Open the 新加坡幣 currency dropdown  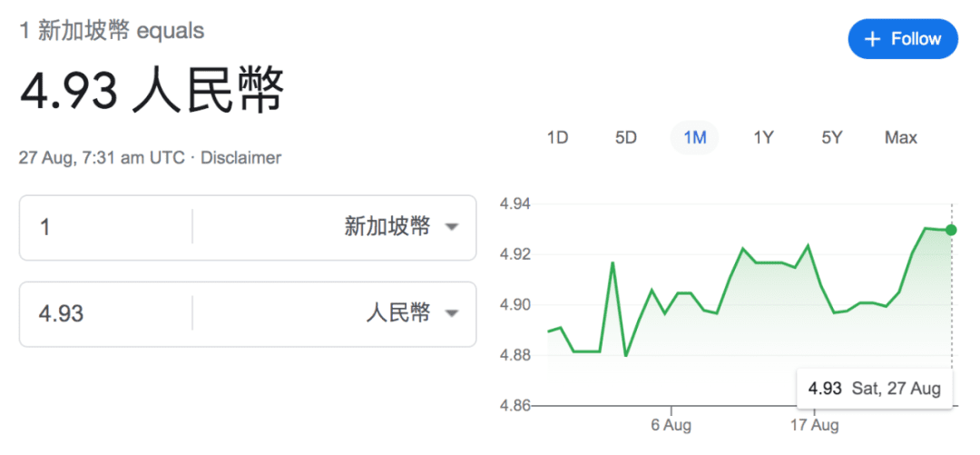pyautogui.click(x=452, y=227)
